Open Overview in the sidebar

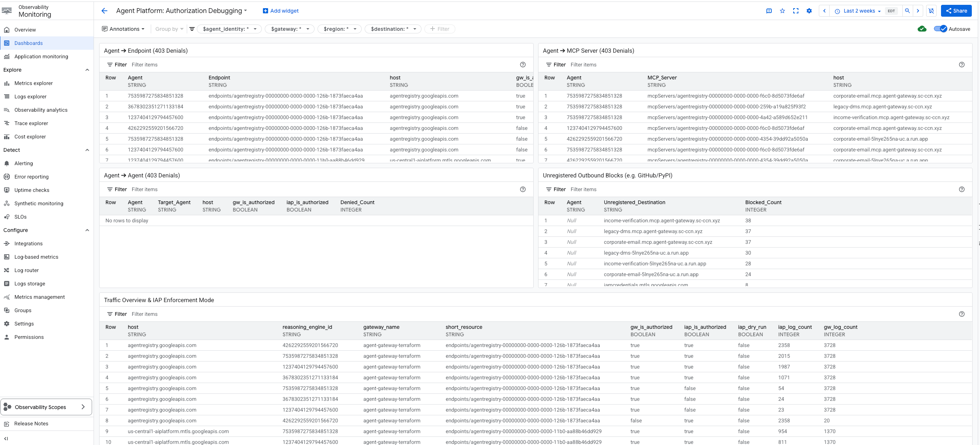pos(46,30)
